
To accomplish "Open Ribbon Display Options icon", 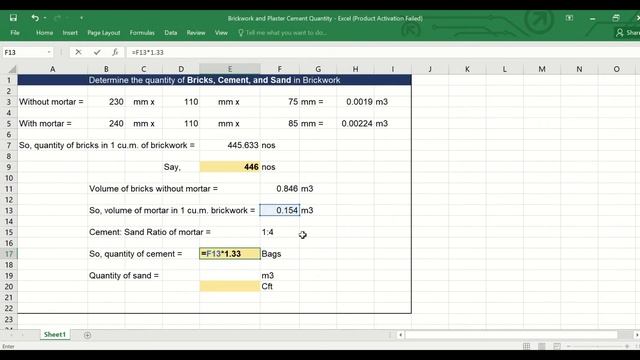I will pos(569,18).
